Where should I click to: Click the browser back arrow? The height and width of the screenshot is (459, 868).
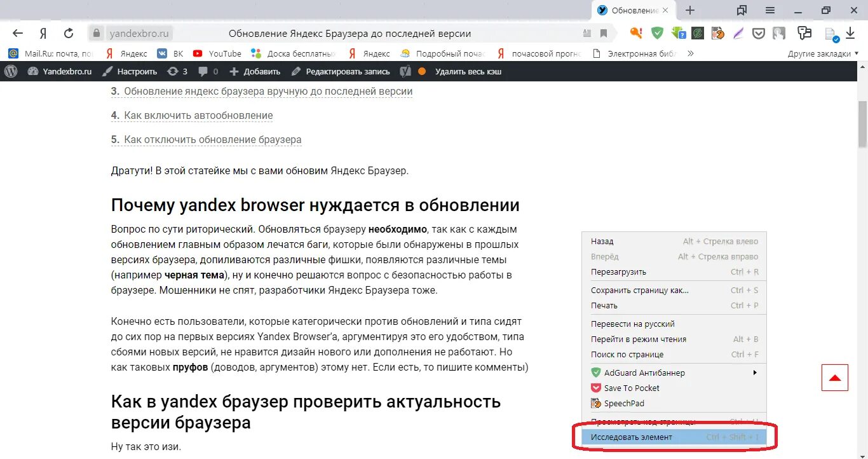(17, 33)
